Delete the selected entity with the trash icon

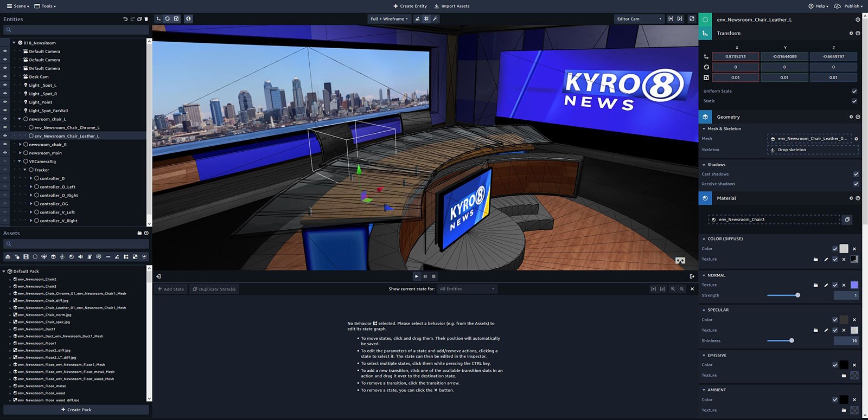tap(146, 19)
